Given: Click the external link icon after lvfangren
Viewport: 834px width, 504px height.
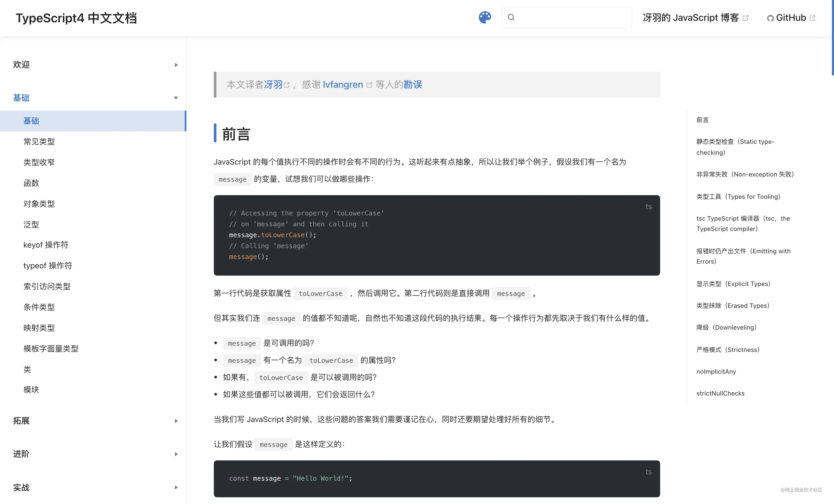Looking at the screenshot, I should tap(369, 85).
